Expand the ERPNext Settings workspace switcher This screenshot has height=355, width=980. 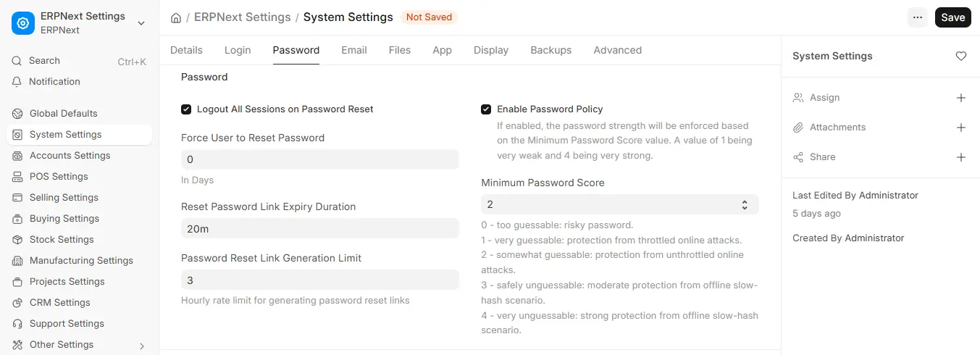[141, 23]
